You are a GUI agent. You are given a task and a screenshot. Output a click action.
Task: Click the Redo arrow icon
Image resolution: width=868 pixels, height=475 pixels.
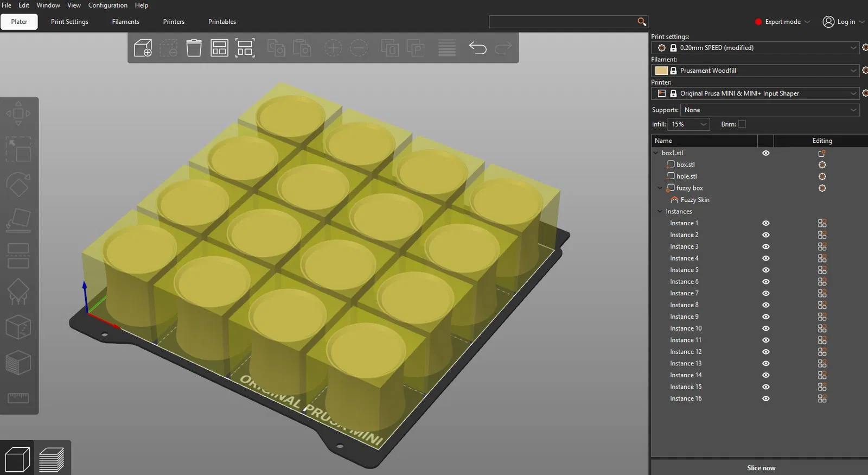pos(503,48)
